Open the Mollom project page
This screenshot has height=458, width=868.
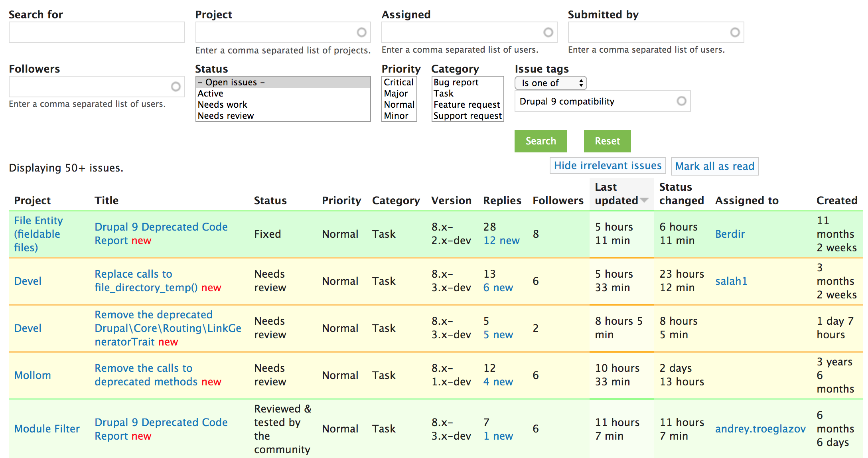(32, 375)
